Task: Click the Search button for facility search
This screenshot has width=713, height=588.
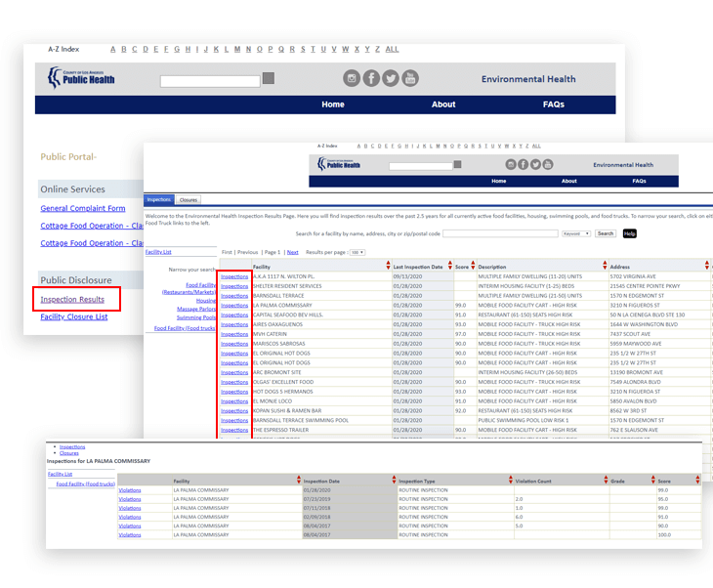Action: [x=606, y=233]
